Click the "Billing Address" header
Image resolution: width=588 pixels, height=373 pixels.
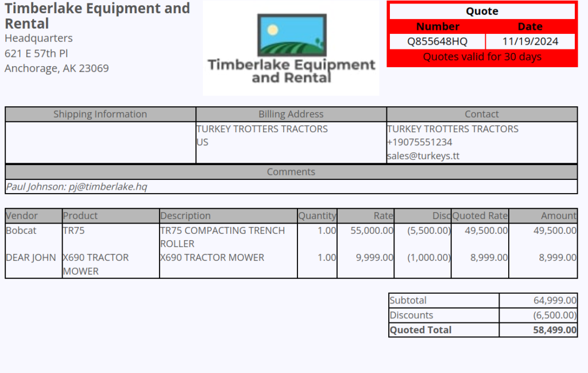coord(291,114)
